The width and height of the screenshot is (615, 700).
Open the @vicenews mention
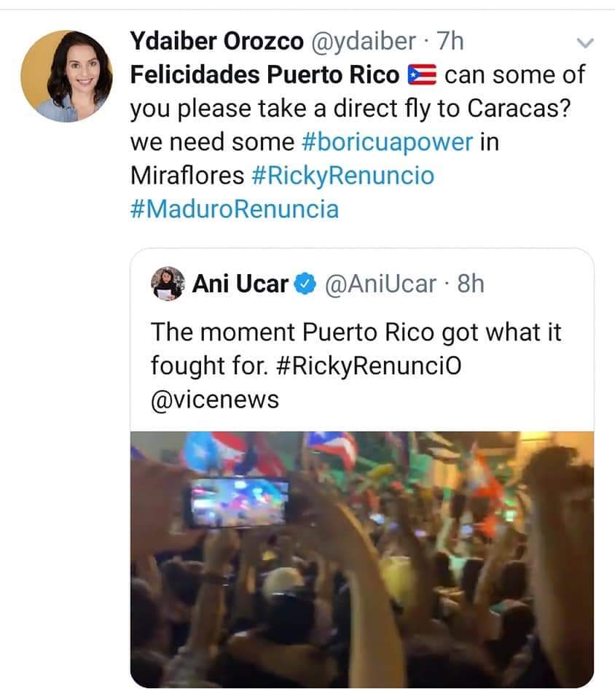[215, 399]
